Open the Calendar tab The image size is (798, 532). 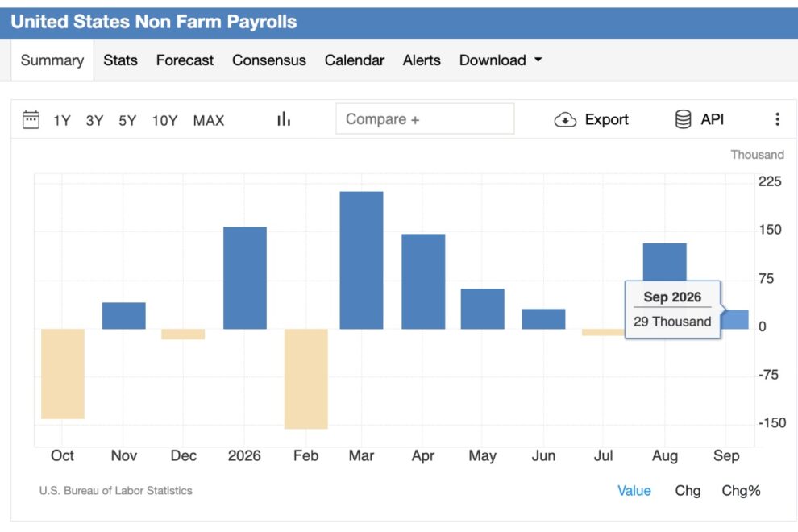point(355,60)
